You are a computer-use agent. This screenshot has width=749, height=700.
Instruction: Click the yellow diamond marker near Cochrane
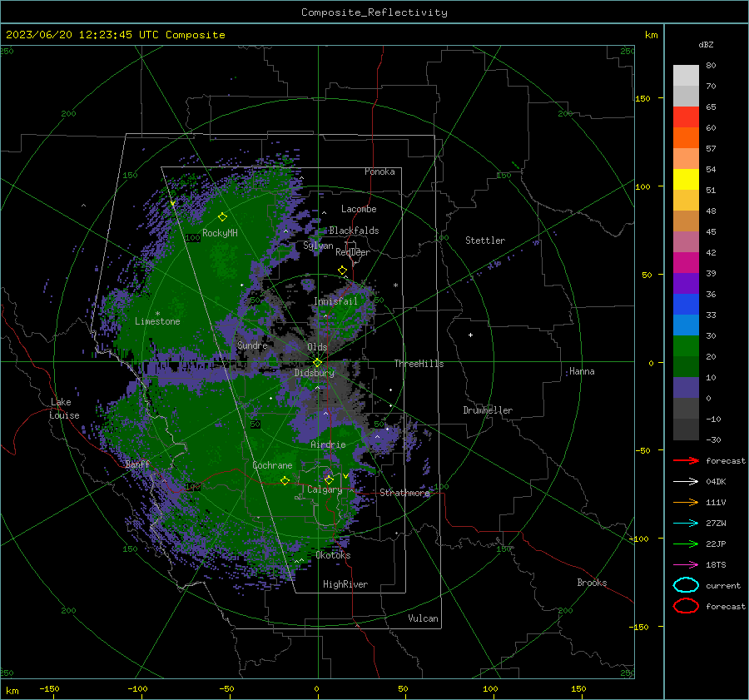point(285,480)
